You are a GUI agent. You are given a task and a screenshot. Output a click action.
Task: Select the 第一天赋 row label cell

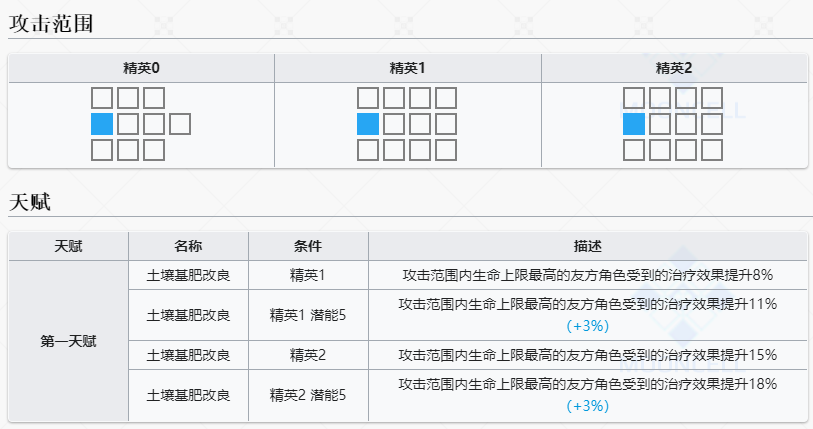point(68,341)
